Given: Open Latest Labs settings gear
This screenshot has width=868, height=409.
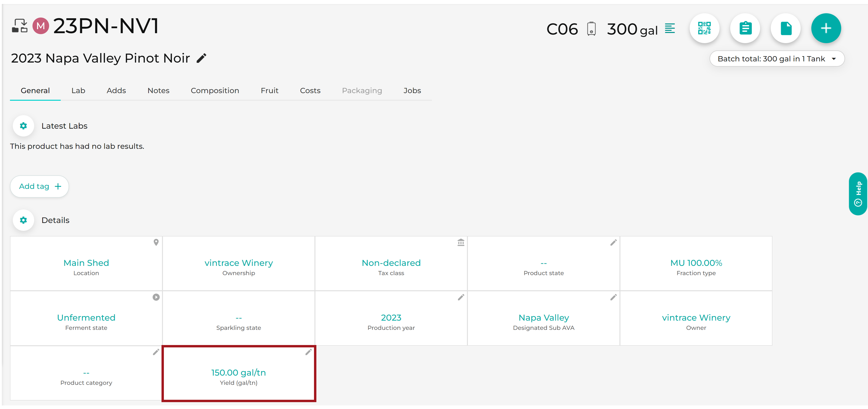Looking at the screenshot, I should [x=23, y=126].
